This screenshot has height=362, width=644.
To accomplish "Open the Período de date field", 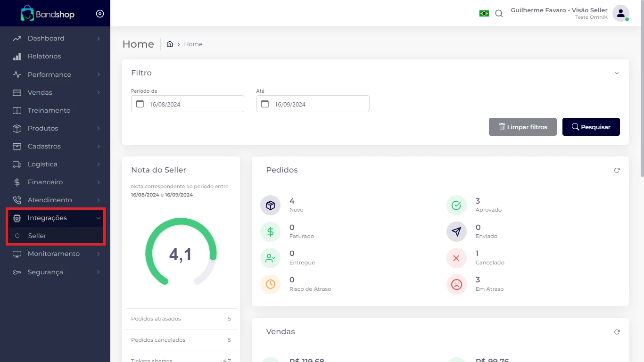I will click(188, 104).
